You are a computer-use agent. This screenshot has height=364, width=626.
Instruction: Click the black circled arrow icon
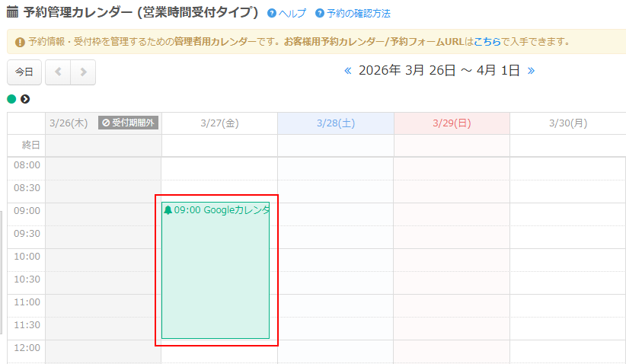[x=25, y=99]
